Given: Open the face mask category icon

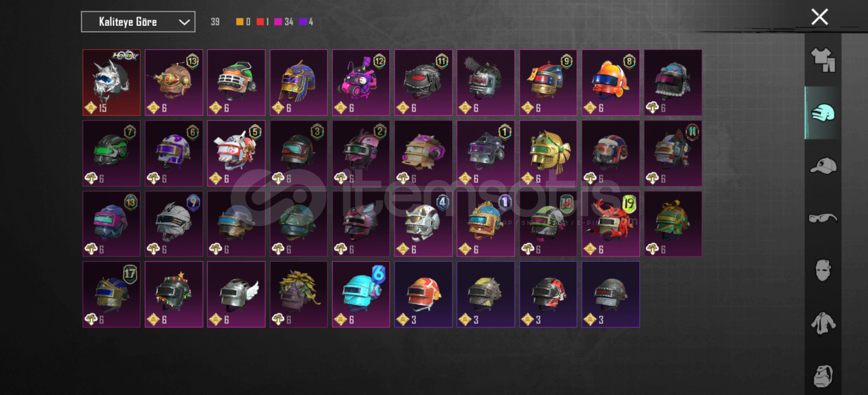Looking at the screenshot, I should (823, 270).
